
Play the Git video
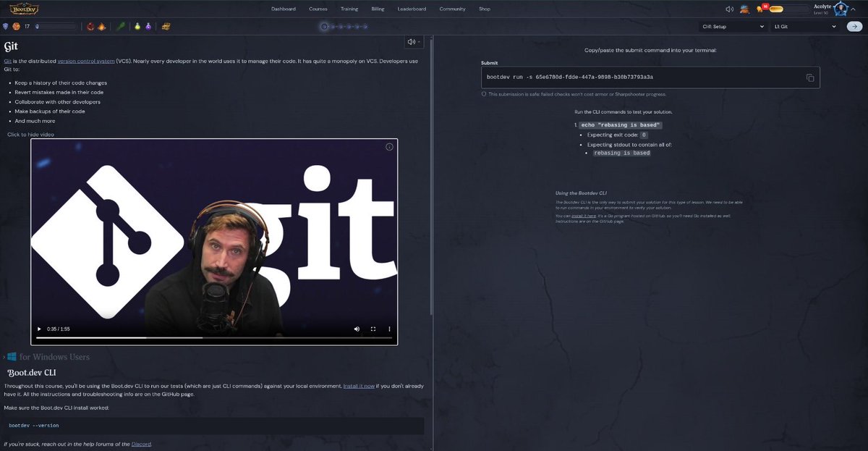point(39,329)
